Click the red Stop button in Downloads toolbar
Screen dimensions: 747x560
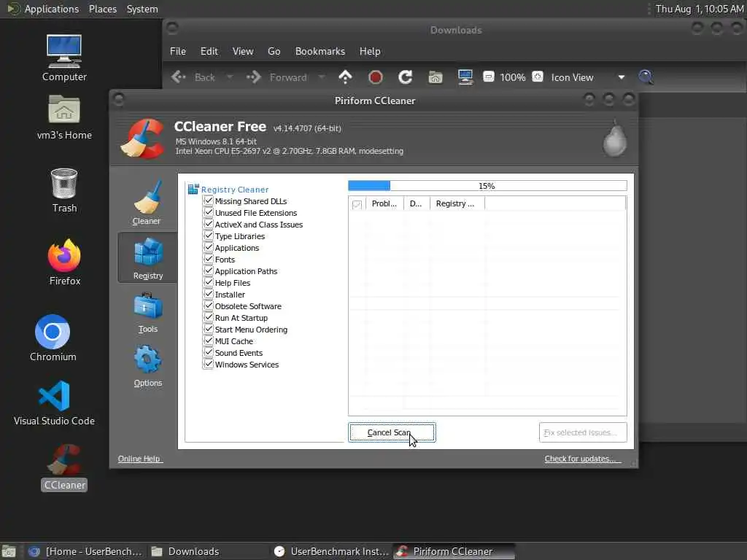[x=376, y=77]
